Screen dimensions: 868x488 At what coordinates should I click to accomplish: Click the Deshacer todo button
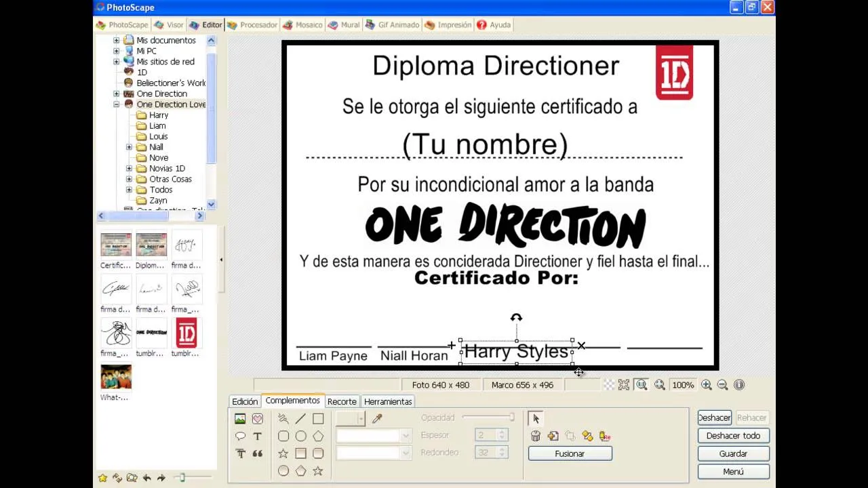pos(733,436)
